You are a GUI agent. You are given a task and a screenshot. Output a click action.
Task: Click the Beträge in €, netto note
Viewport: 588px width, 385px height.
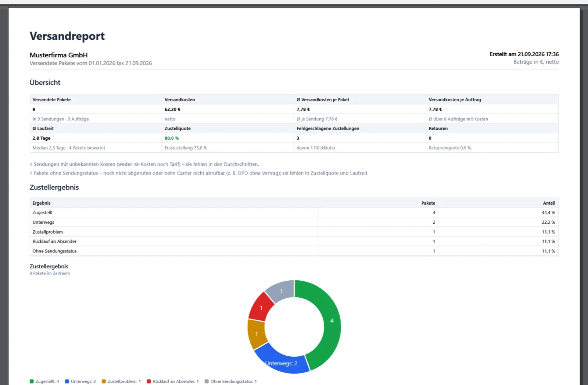pos(536,62)
